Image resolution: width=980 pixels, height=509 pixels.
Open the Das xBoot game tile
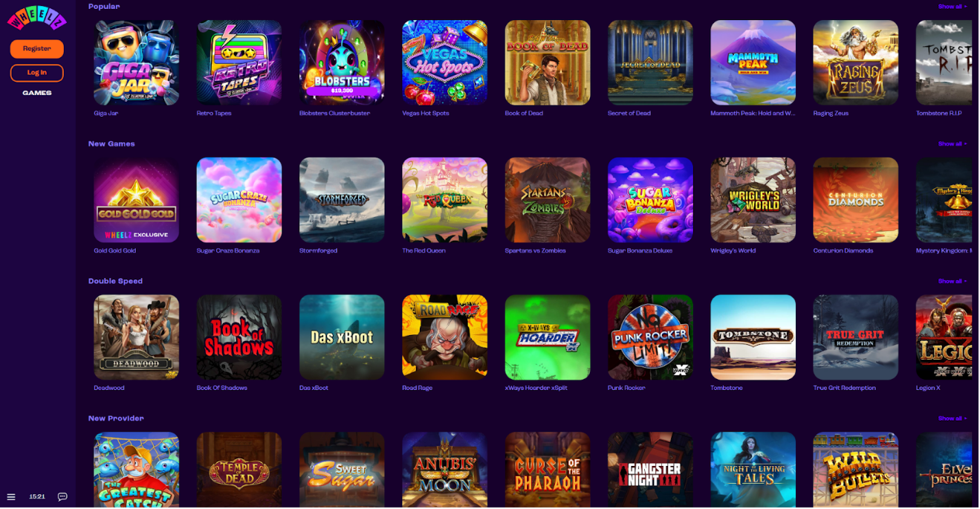(342, 337)
